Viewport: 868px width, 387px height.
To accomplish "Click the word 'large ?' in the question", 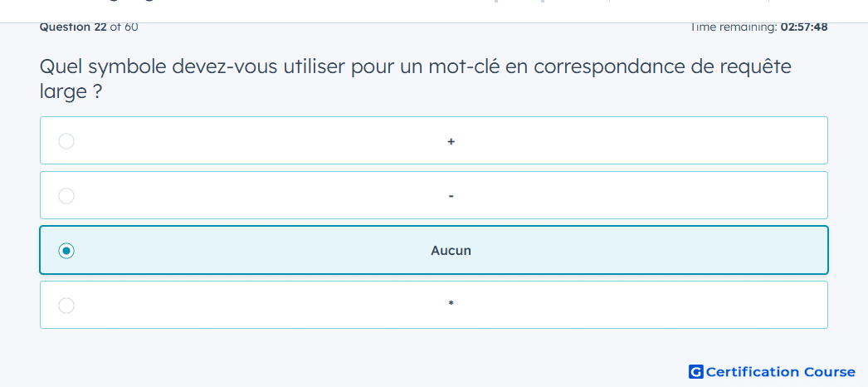I will [x=71, y=92].
